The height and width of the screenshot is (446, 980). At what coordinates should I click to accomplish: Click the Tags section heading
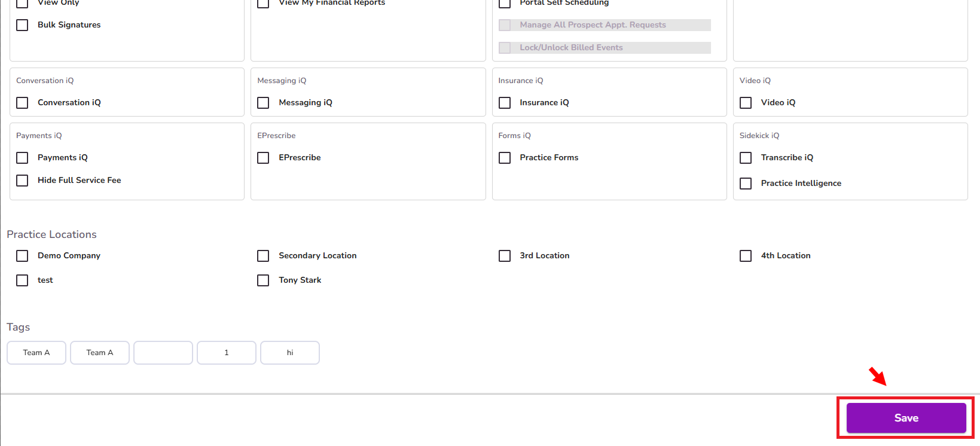click(18, 327)
